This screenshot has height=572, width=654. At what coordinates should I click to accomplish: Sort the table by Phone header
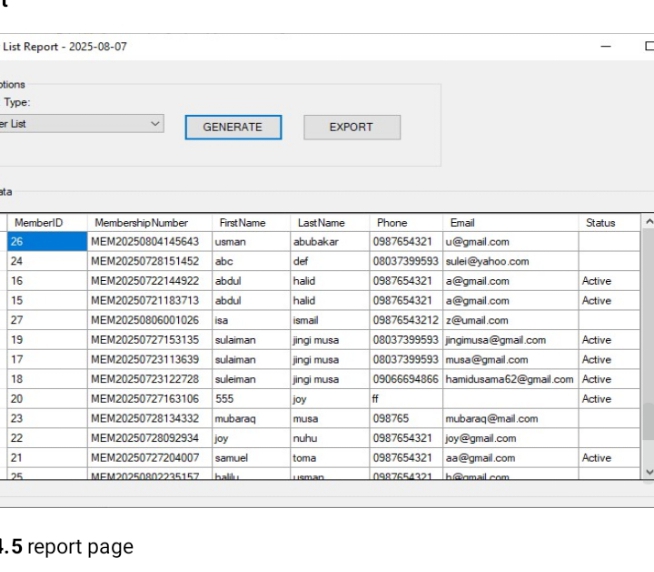coord(392,223)
